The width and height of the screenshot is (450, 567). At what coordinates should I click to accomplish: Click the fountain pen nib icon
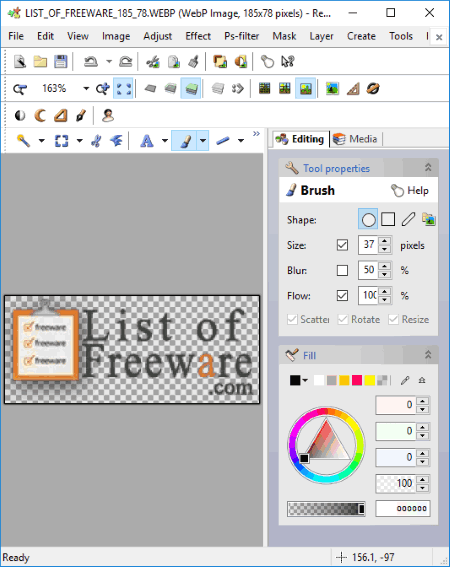pos(81,116)
